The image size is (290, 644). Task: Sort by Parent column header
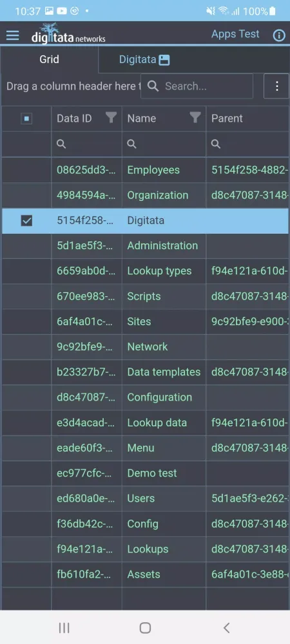click(227, 118)
